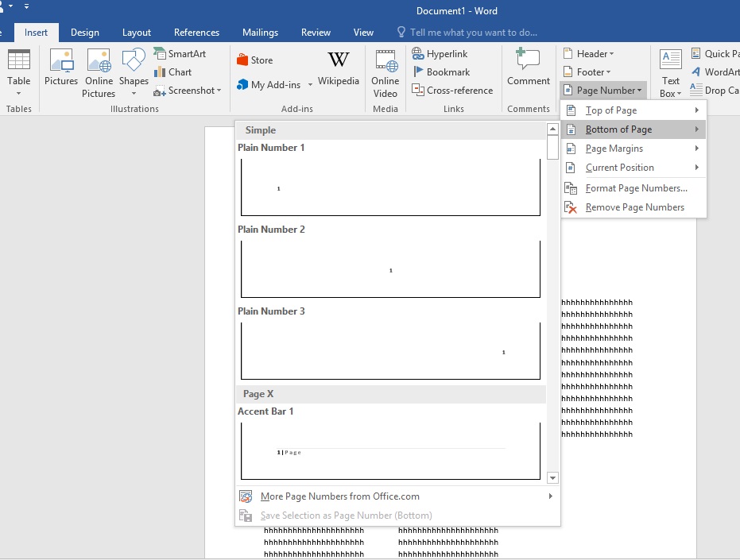Click the Tell me lightbulb icon
The image size is (740, 560).
[x=401, y=32]
